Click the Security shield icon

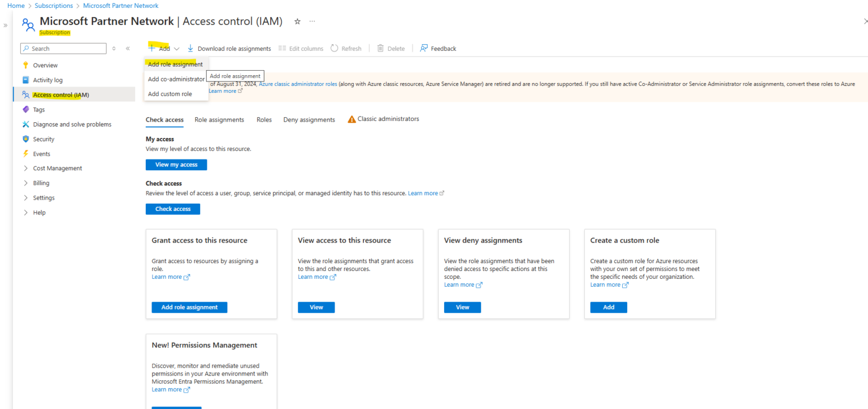point(25,139)
